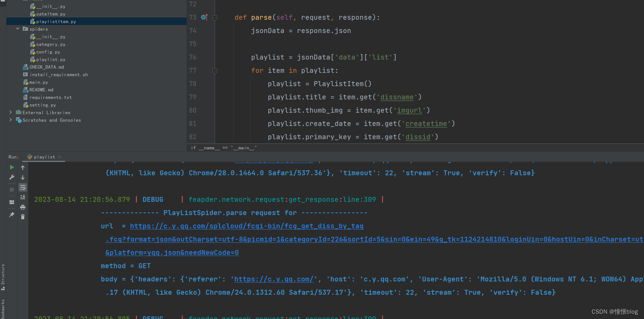The width and height of the screenshot is (644, 319).
Task: Click the 'dissid' string in line 82
Action: [418, 137]
